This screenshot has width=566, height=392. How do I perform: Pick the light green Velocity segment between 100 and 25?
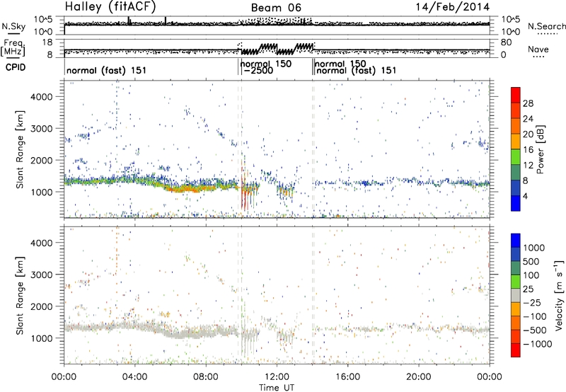pos(516,282)
